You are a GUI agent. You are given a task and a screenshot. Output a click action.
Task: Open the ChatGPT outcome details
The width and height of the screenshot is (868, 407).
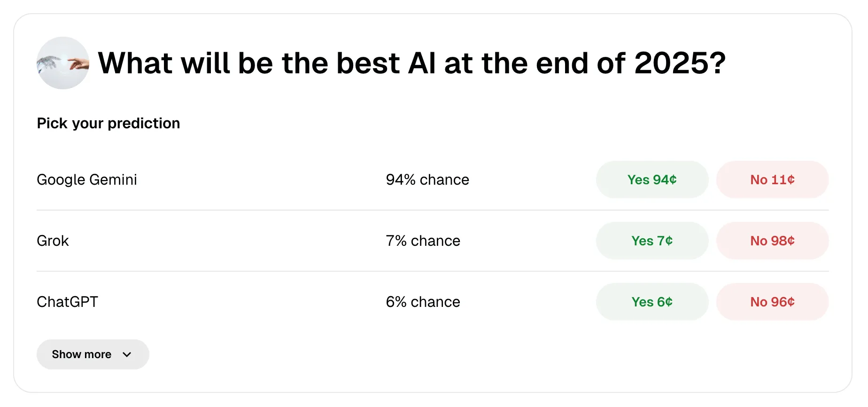coord(67,302)
